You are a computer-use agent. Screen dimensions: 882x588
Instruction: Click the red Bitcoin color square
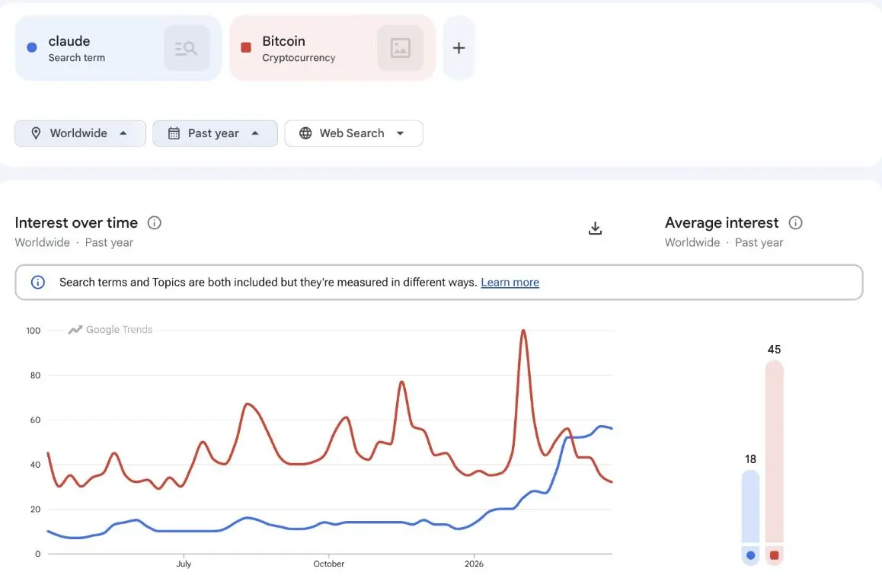(x=246, y=47)
